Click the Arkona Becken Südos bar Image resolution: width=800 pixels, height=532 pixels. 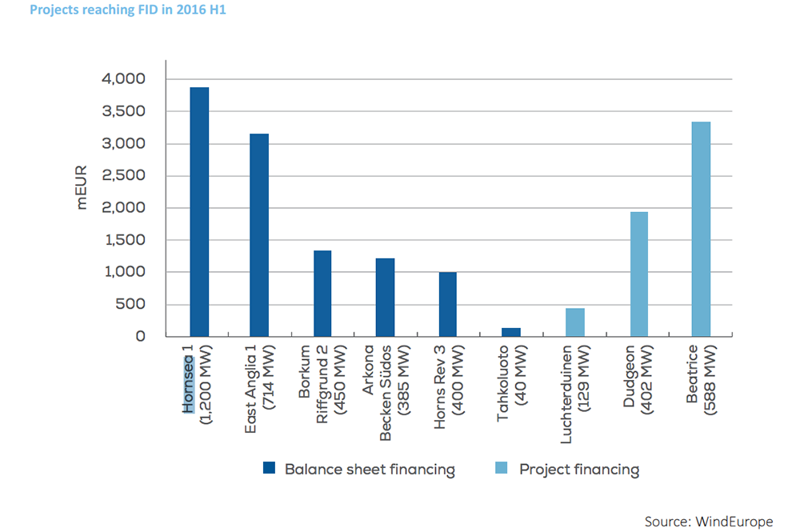click(386, 298)
